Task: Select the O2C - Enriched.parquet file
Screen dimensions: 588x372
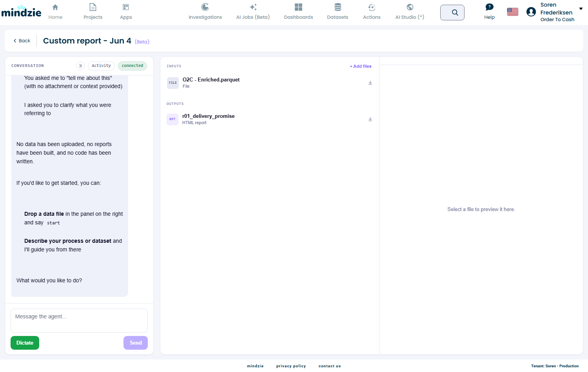Action: 270,83
